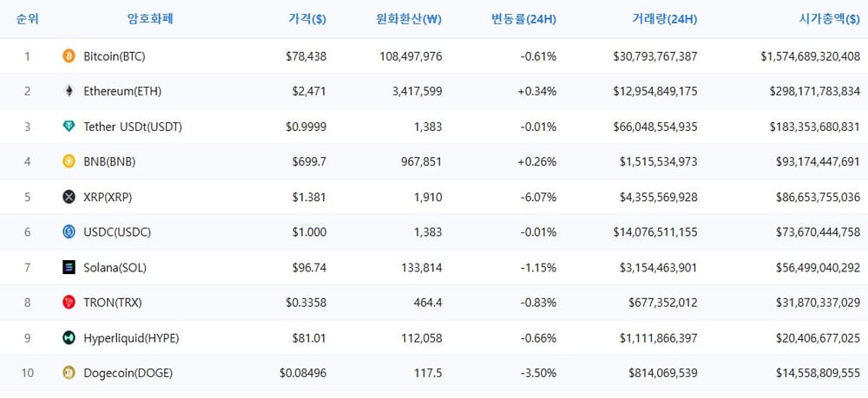
Task: Open the Ethereum(ETH) coin name
Action: point(122,92)
